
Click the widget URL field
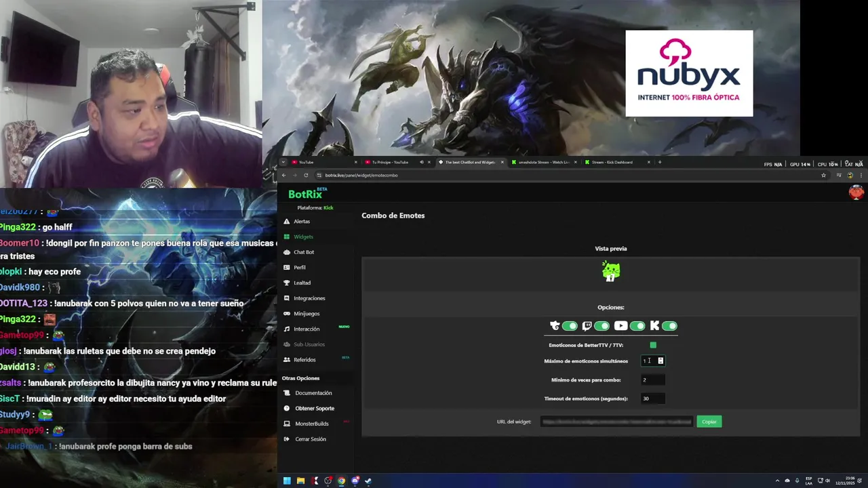click(616, 422)
